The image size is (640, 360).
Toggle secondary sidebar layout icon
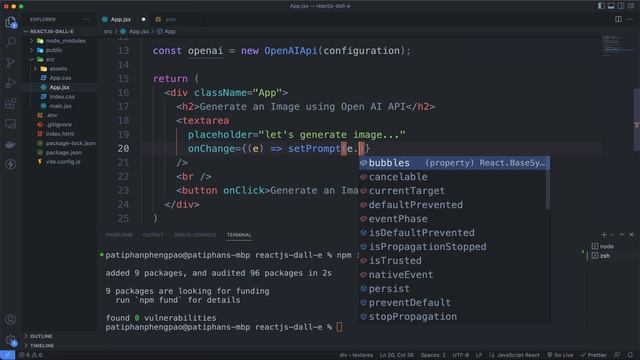[621, 6]
